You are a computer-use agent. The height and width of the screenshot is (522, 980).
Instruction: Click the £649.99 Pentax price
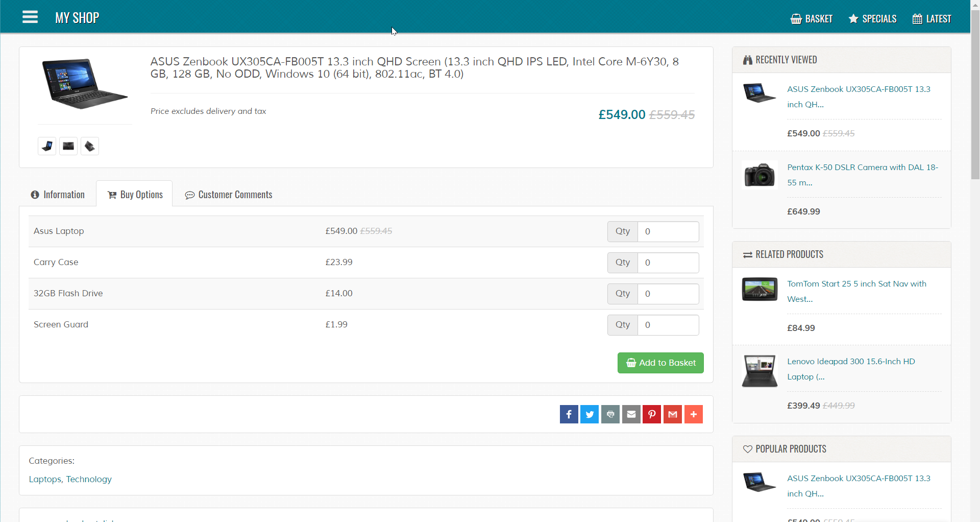[x=803, y=211]
